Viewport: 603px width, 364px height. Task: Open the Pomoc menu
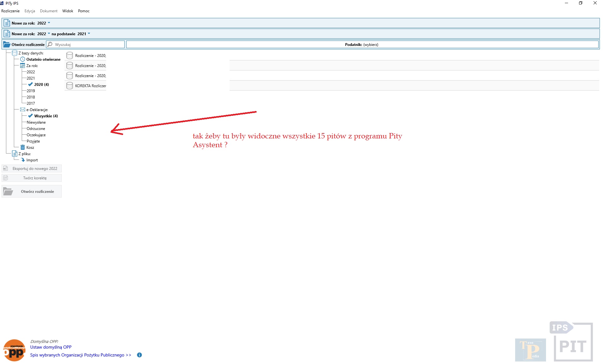point(84,11)
